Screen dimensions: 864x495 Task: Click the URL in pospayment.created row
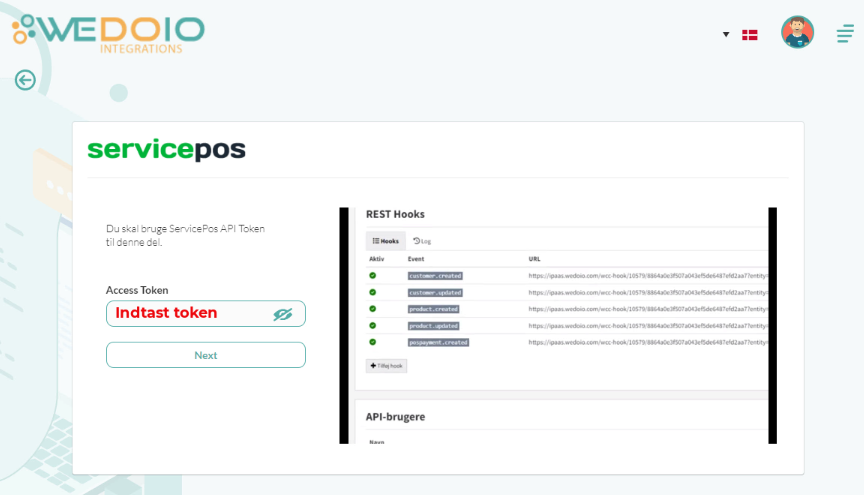click(x=648, y=342)
